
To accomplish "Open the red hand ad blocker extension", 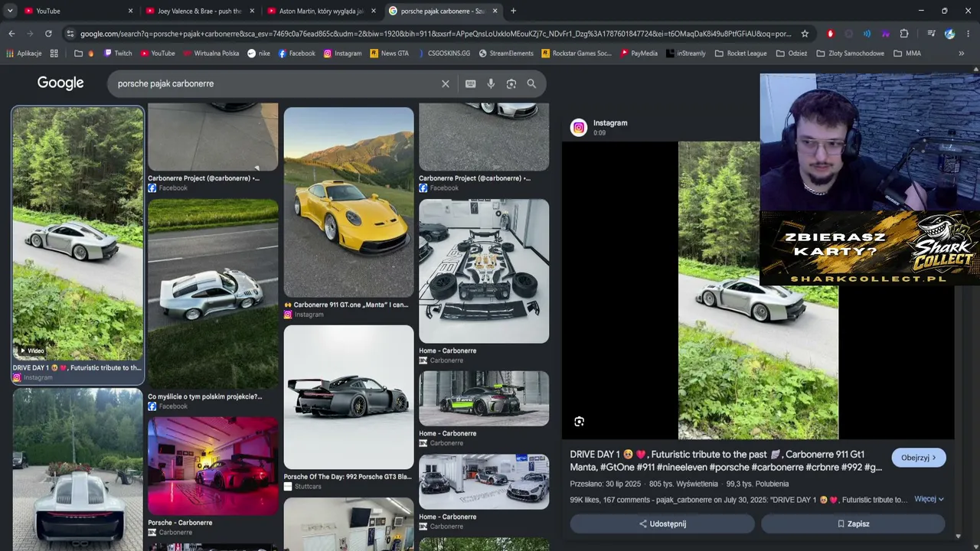I will coord(830,34).
